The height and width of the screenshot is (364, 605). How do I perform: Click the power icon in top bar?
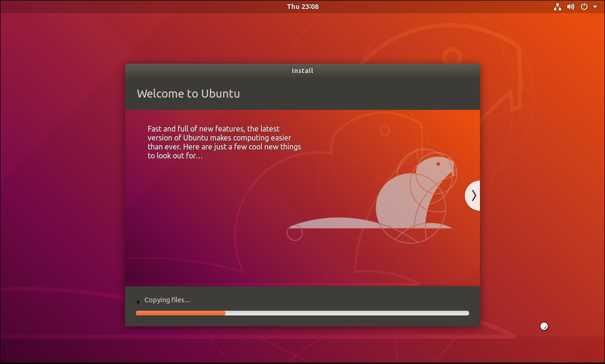click(584, 7)
